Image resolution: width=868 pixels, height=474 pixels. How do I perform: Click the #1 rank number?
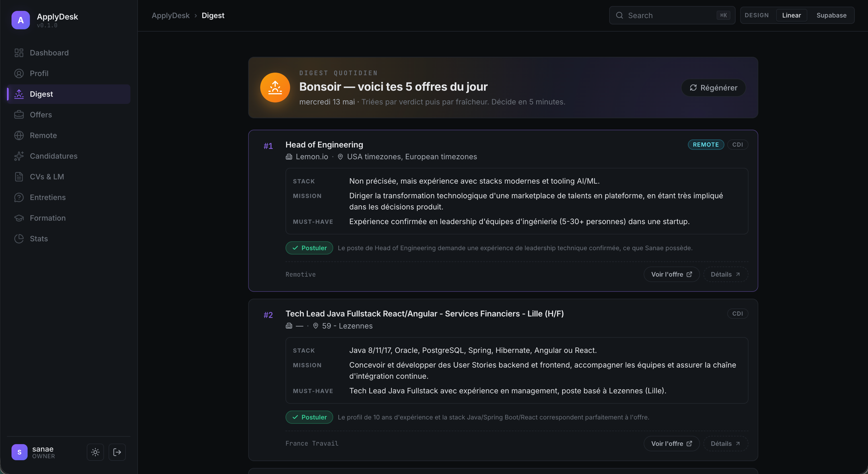268,146
